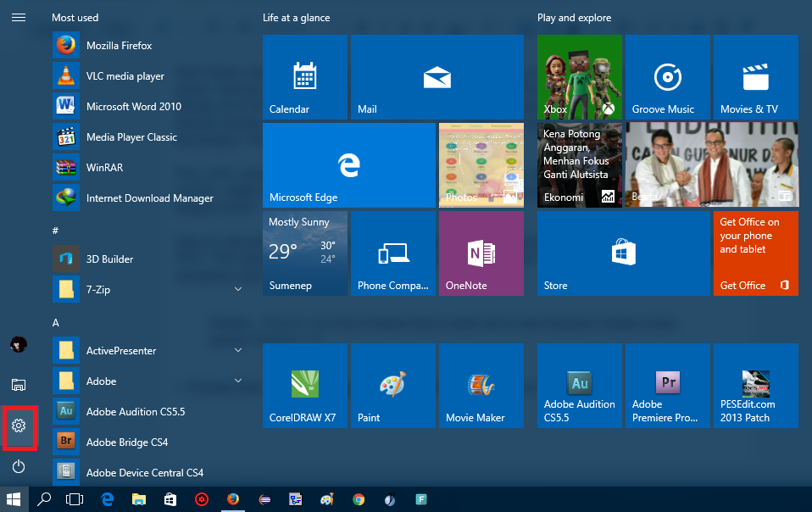Open taskbar Search magnifier
This screenshot has width=812, height=512.
pos(44,499)
